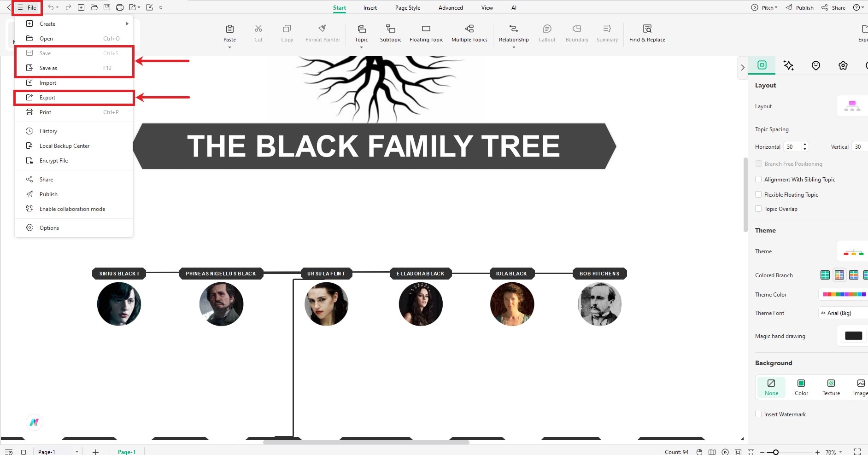Open the Advanced tab

[451, 8]
